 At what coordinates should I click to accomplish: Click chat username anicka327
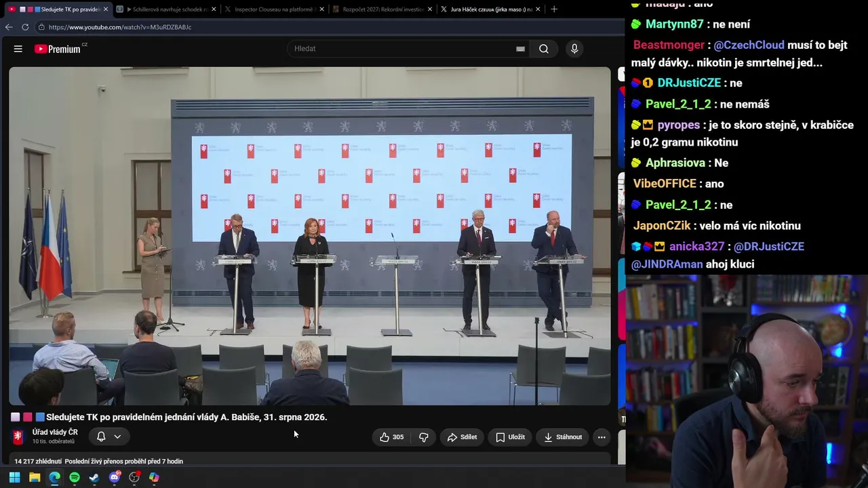tap(697, 247)
